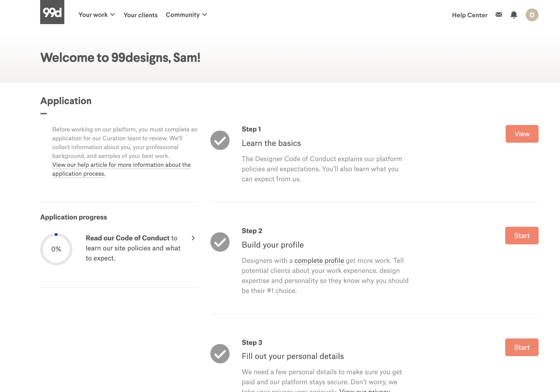Click the checkmark circle next to Step 3

tap(220, 353)
